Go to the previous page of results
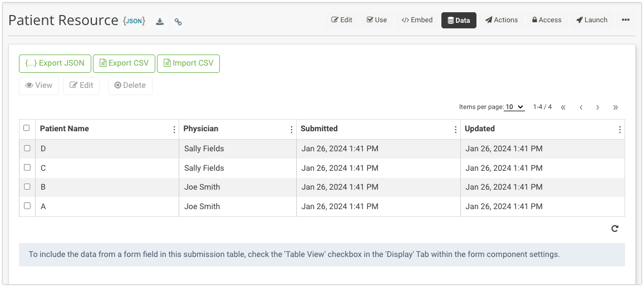644x287 pixels. (581, 107)
